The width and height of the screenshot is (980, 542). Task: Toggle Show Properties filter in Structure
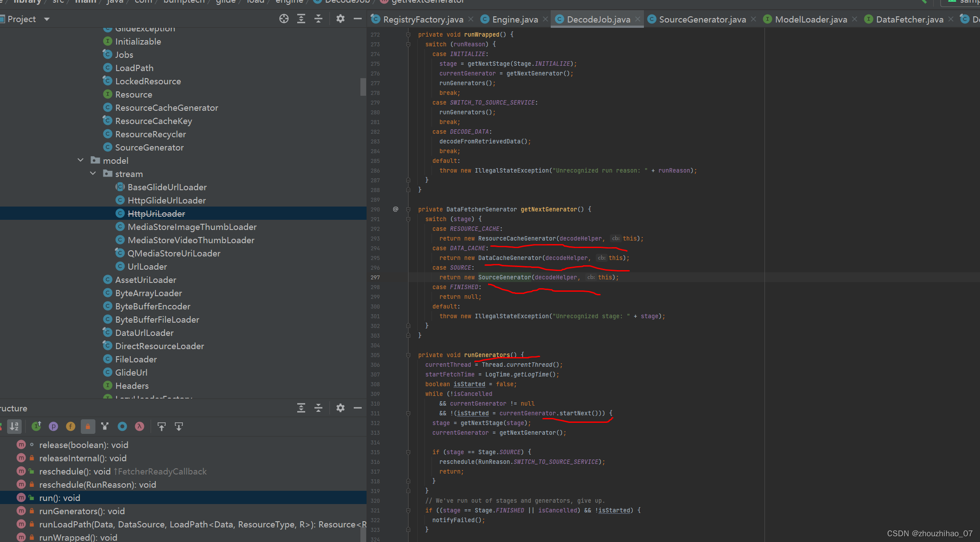(53, 426)
